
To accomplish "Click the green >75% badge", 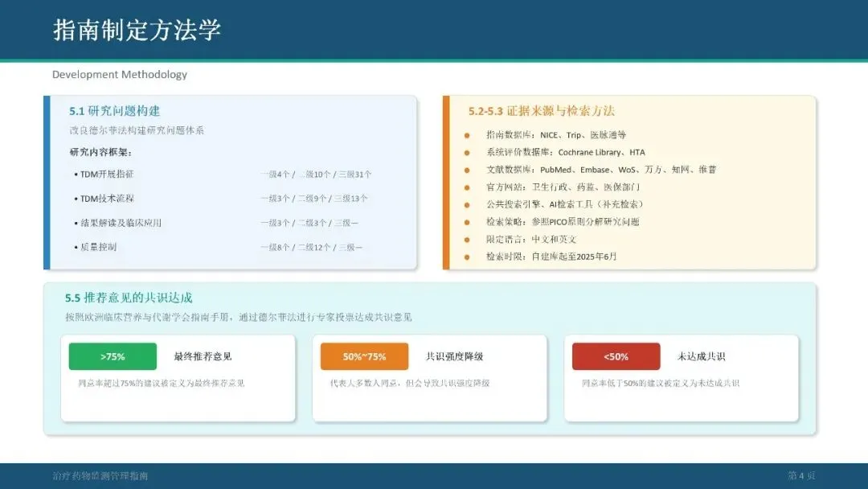I will 113,356.
